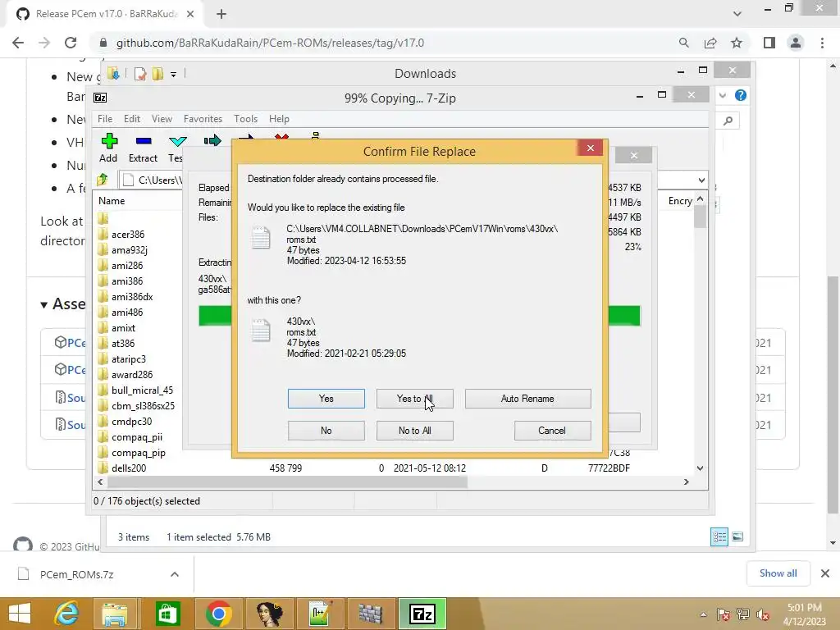This screenshot has height=630, width=840.
Task: Select the ama932j folder
Action: [130, 250]
